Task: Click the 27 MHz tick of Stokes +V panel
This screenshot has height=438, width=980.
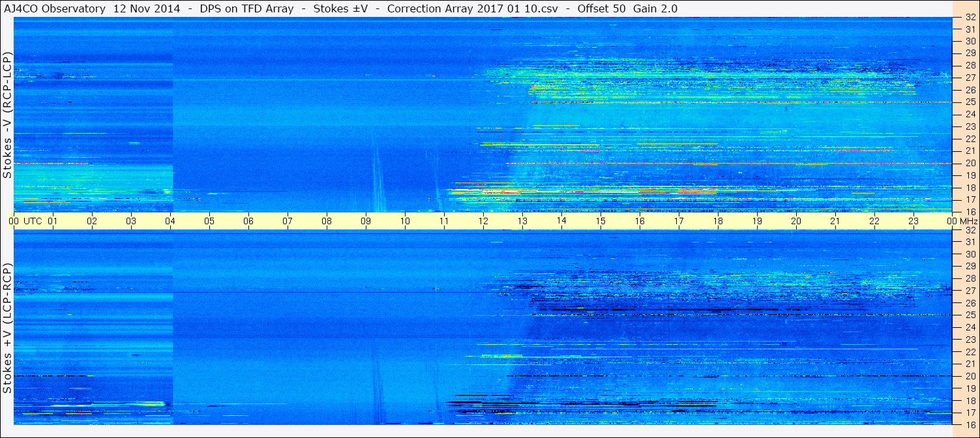Action: tap(970, 291)
